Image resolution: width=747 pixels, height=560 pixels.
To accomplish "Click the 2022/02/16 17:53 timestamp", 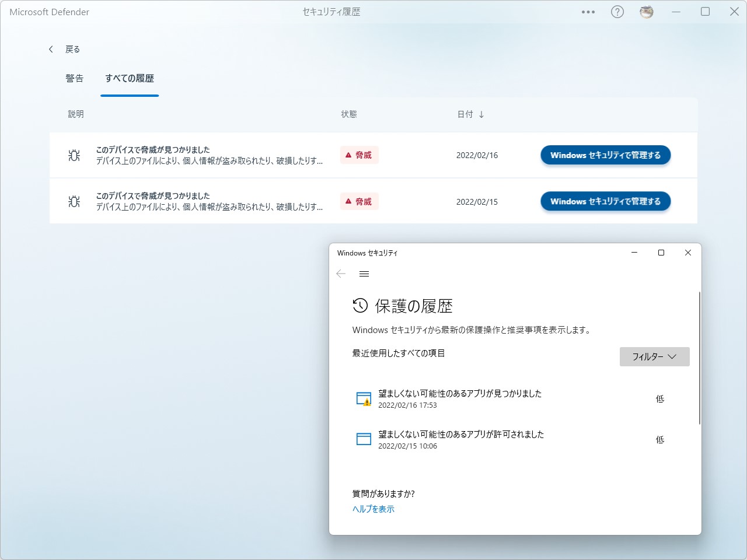I will tap(407, 405).
